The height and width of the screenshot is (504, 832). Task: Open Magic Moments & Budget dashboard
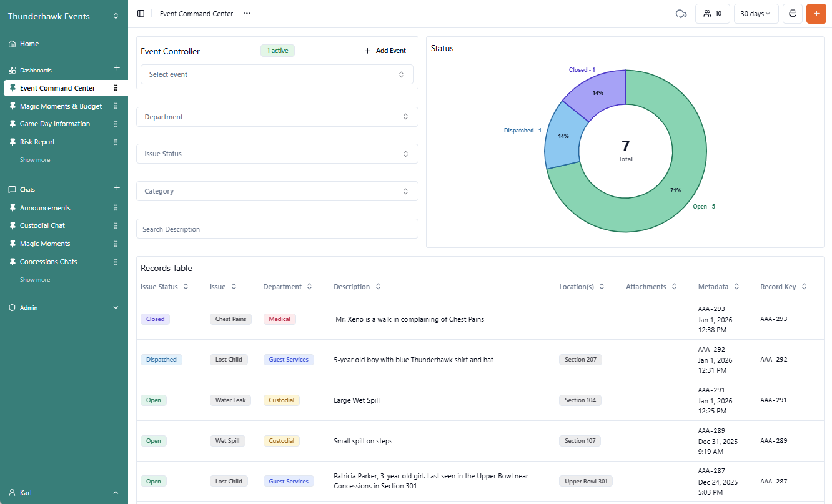tap(61, 106)
